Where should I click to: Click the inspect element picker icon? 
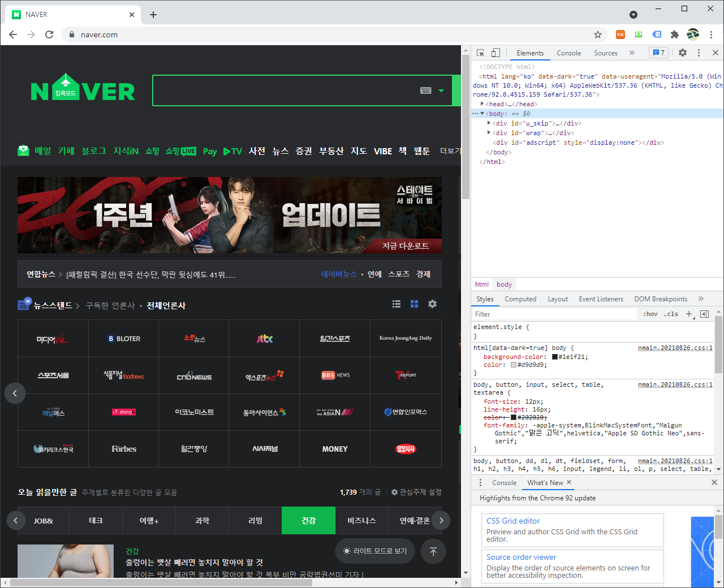pos(480,53)
